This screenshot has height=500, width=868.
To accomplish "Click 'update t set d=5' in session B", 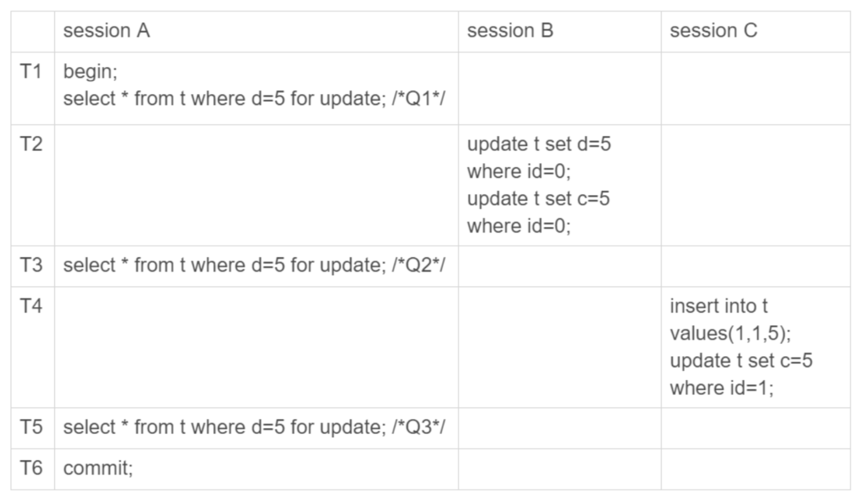I will [x=539, y=144].
